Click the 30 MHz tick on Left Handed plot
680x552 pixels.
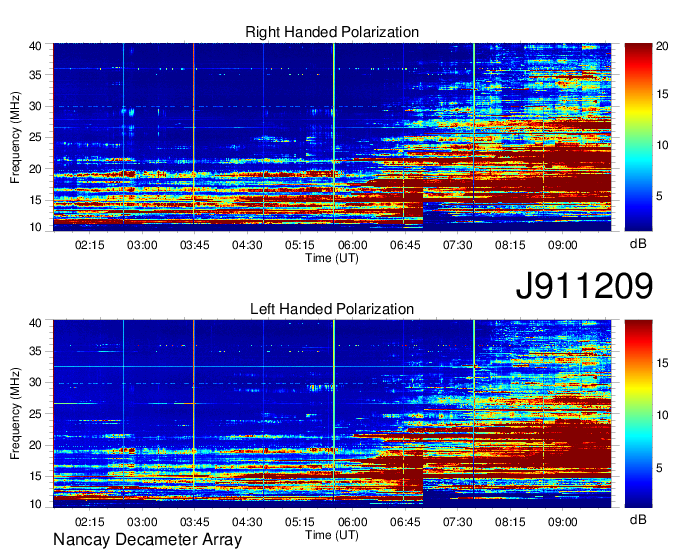pos(36,382)
